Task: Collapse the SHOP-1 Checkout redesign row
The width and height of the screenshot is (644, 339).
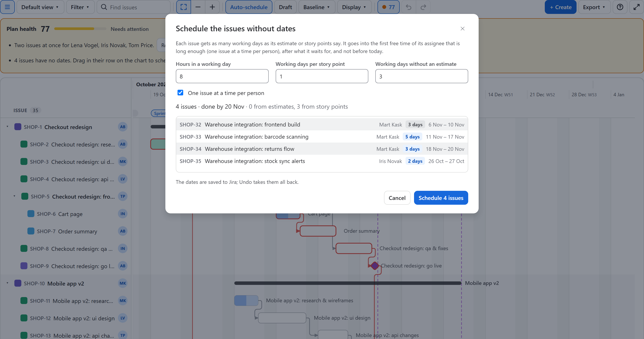Action: (x=7, y=126)
